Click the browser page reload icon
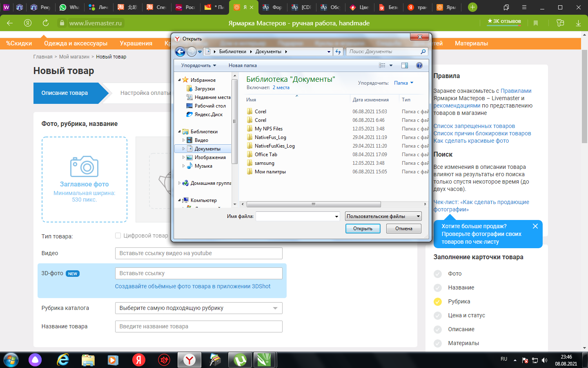 pyautogui.click(x=46, y=23)
